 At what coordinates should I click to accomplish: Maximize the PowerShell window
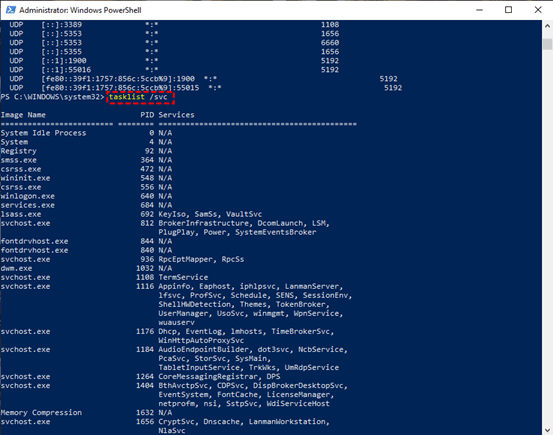pyautogui.click(x=508, y=10)
